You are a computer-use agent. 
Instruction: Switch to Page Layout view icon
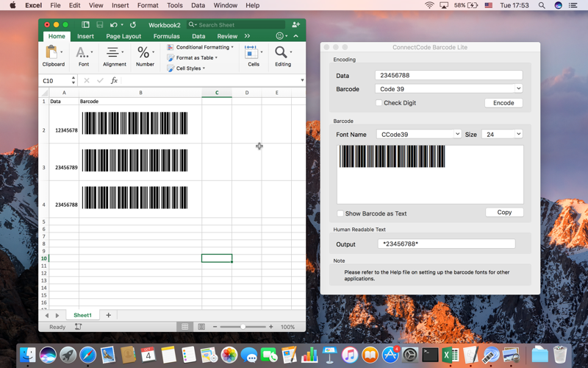pyautogui.click(x=201, y=327)
